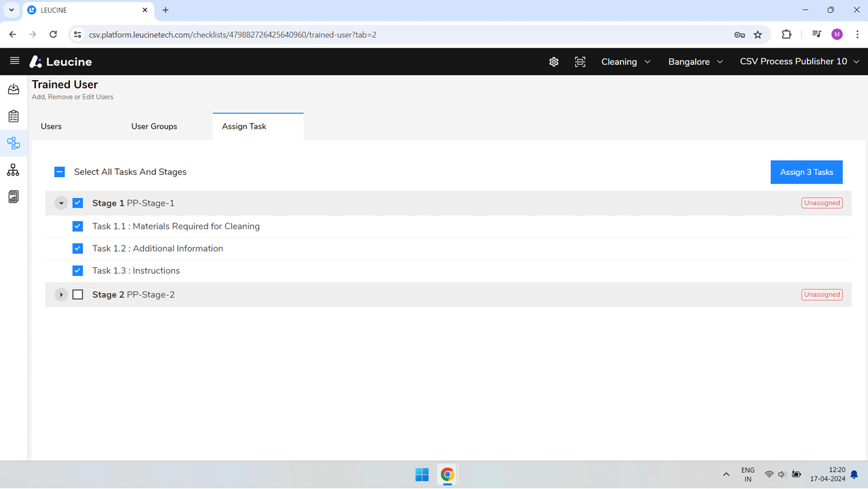Click the Assign 3 Tasks button

807,172
